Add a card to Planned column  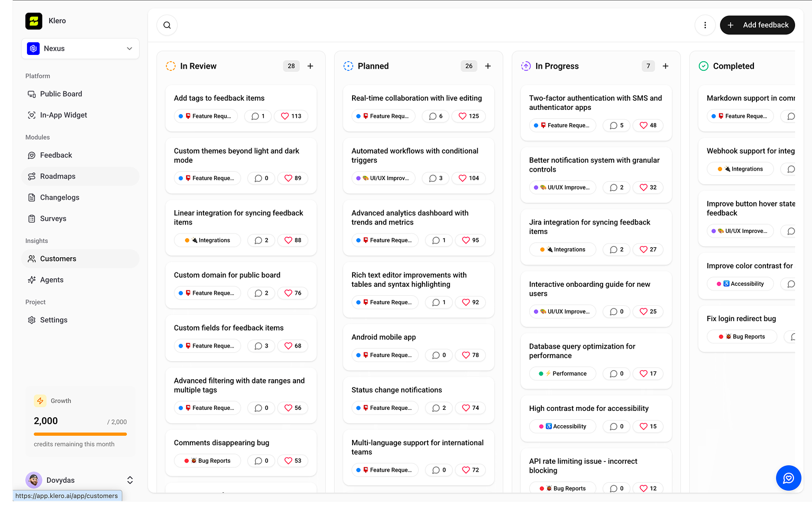[x=488, y=66]
